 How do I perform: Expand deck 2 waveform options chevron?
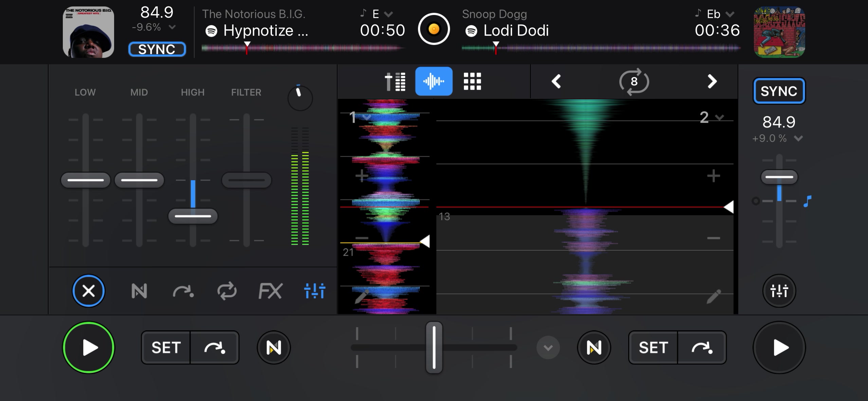point(720,118)
